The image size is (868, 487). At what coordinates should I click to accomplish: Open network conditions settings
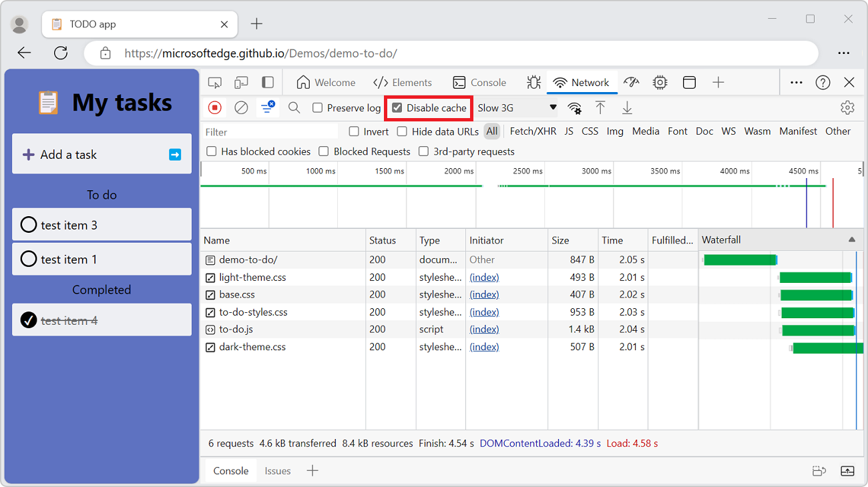575,107
